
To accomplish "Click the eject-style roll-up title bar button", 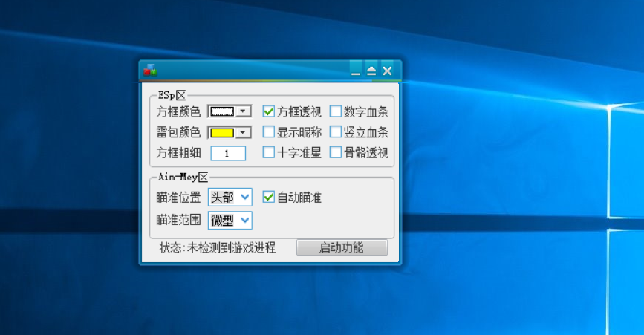I will (371, 71).
